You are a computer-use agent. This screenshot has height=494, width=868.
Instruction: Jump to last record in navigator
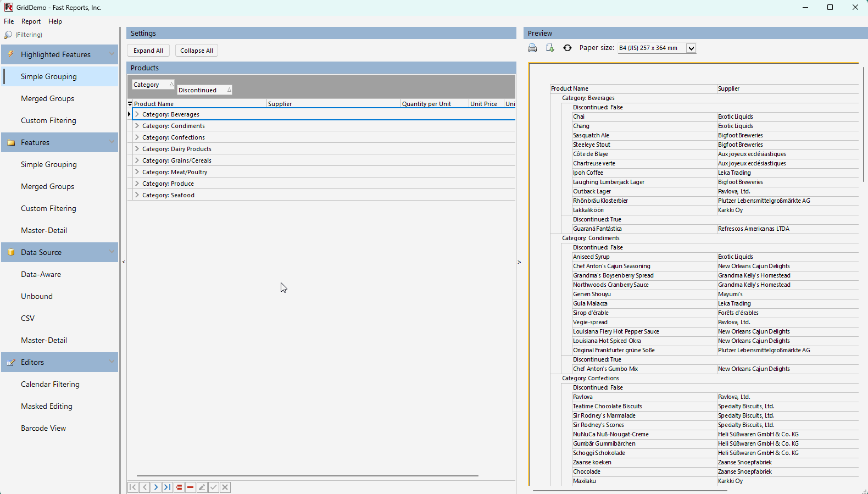click(x=168, y=487)
